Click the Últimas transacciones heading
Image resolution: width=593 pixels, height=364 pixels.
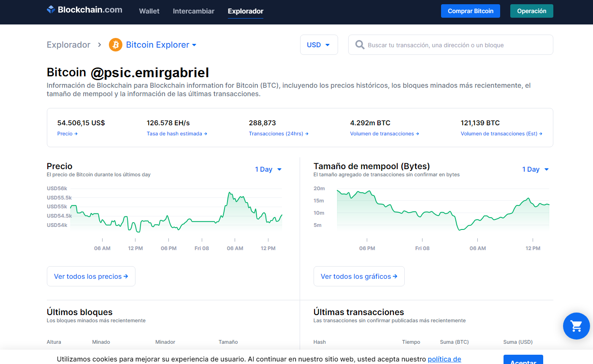pos(359,312)
